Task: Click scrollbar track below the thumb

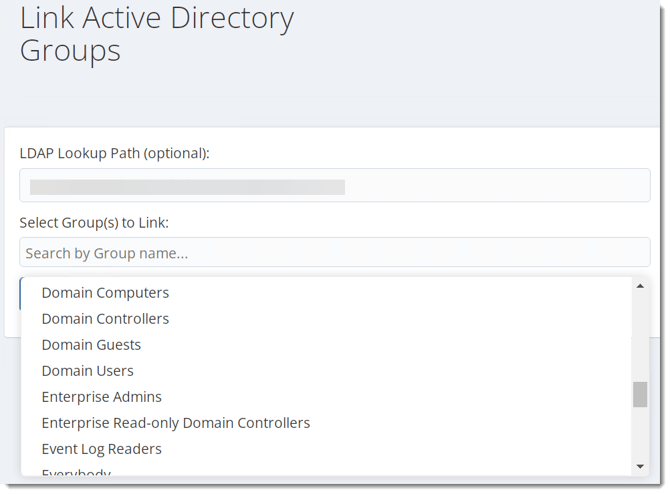Action: pyautogui.click(x=640, y=435)
